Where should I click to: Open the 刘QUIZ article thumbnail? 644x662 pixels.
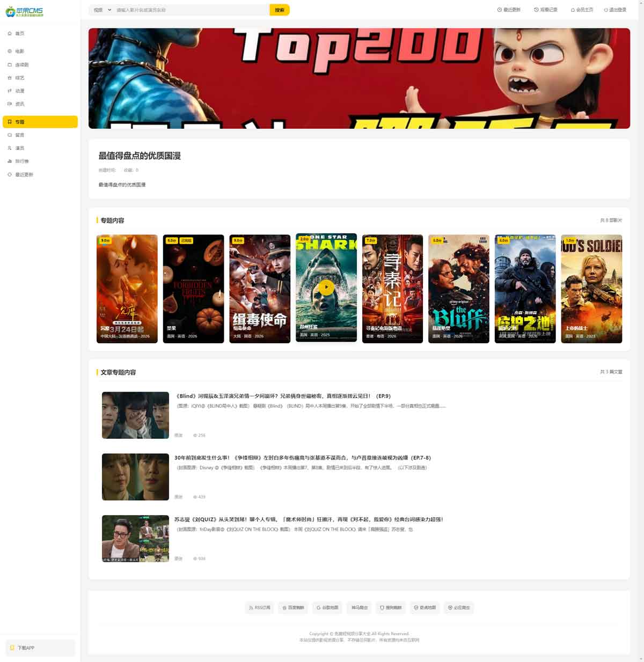[135, 539]
